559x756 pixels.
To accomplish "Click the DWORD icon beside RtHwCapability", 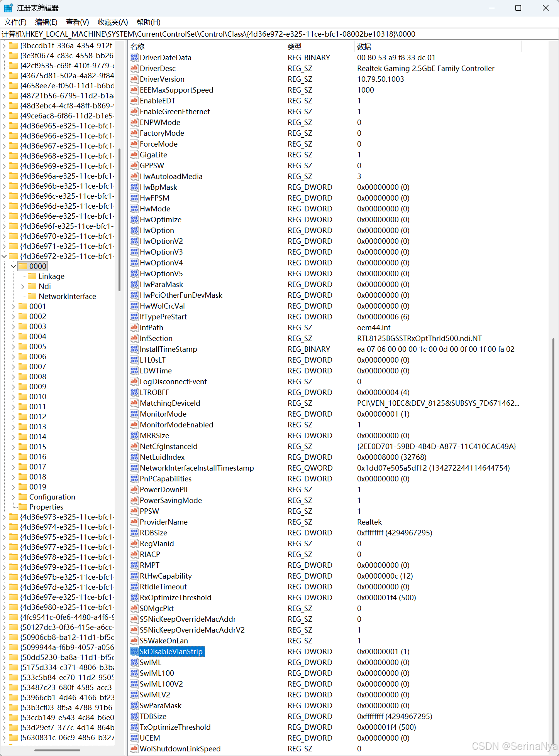I will pyautogui.click(x=134, y=576).
